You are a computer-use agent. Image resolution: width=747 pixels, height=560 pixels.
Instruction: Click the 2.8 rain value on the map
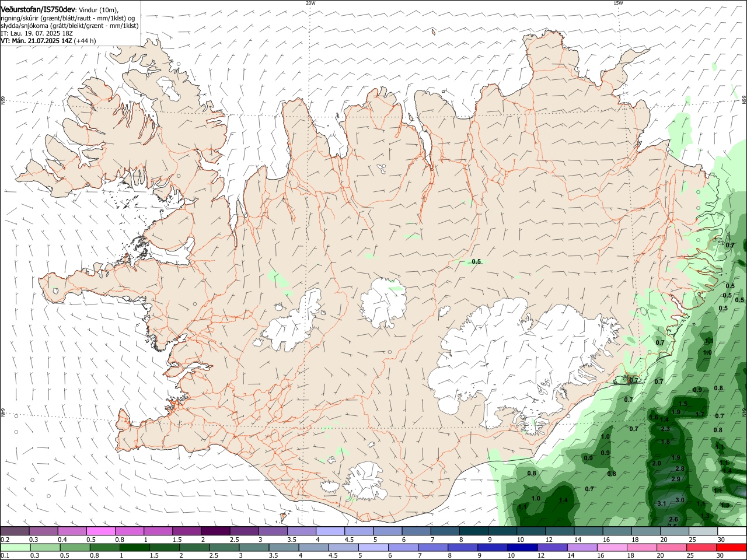pyautogui.click(x=679, y=468)
